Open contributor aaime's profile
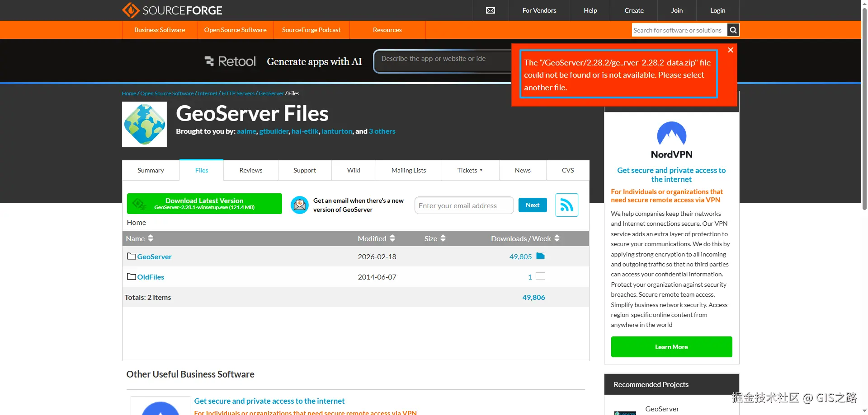 click(x=246, y=131)
